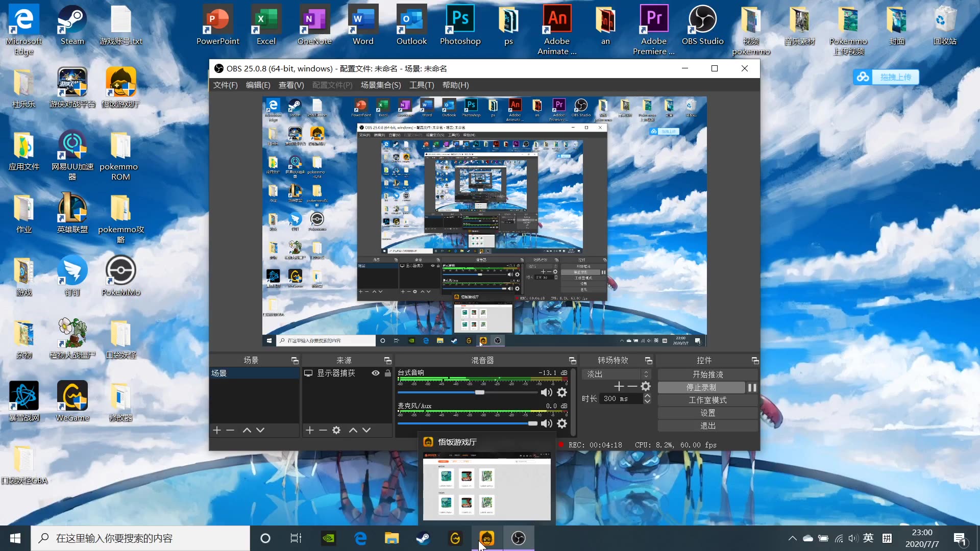980x551 pixels.
Task: Open WeGame desktop shortcut
Action: point(72,401)
